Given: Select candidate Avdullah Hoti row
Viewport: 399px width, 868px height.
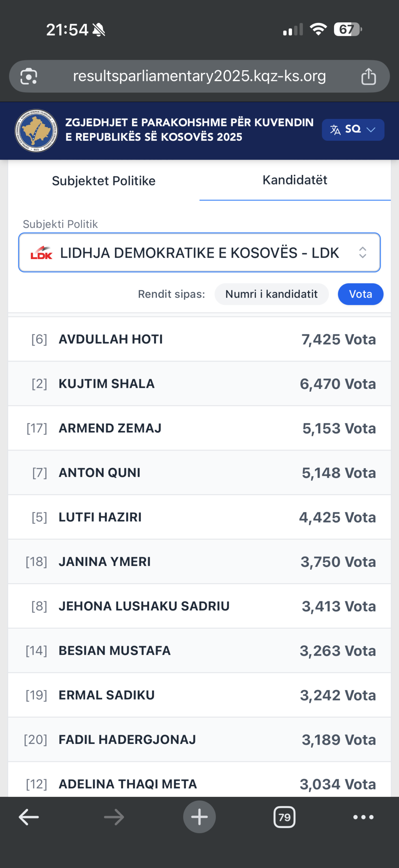Looking at the screenshot, I should pyautogui.click(x=199, y=339).
